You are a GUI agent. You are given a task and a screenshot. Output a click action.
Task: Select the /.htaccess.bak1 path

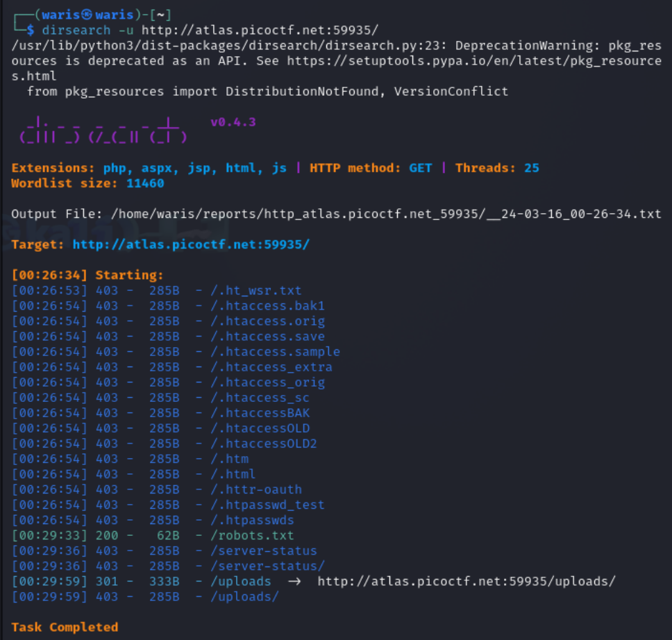[267, 305]
